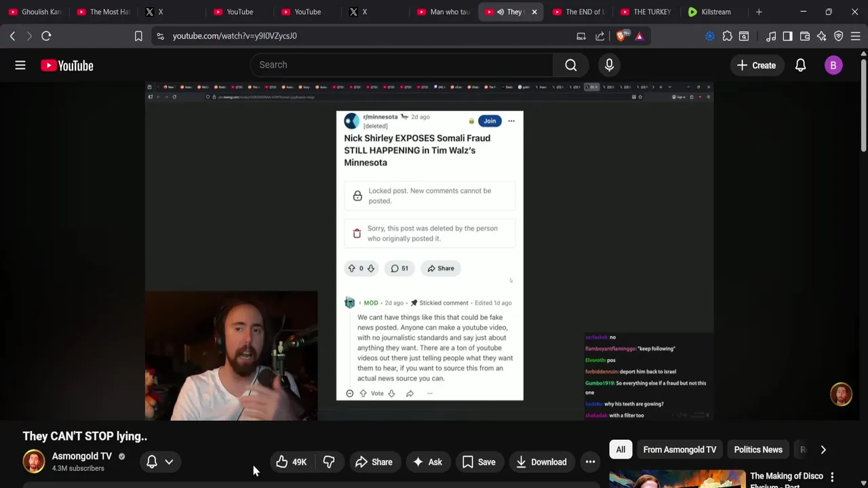Open Asmongold TV channel name link
The width and height of the screenshot is (868, 488).
[x=82, y=456]
